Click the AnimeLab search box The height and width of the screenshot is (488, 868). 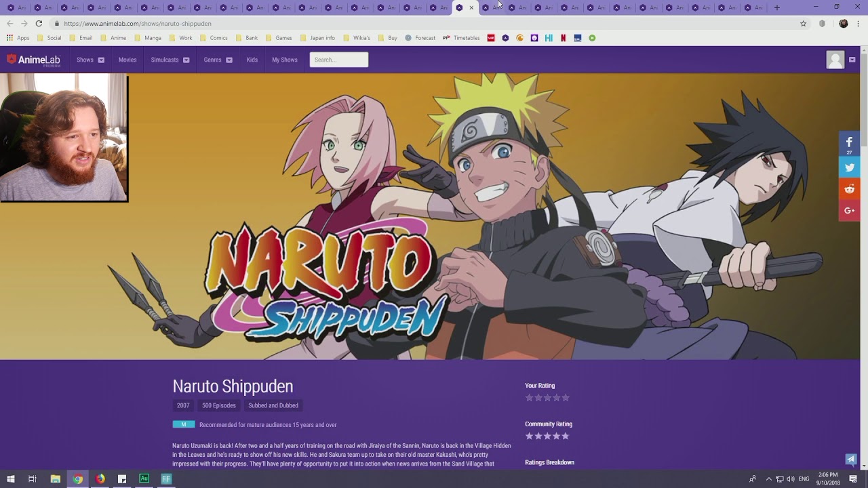[x=339, y=60]
